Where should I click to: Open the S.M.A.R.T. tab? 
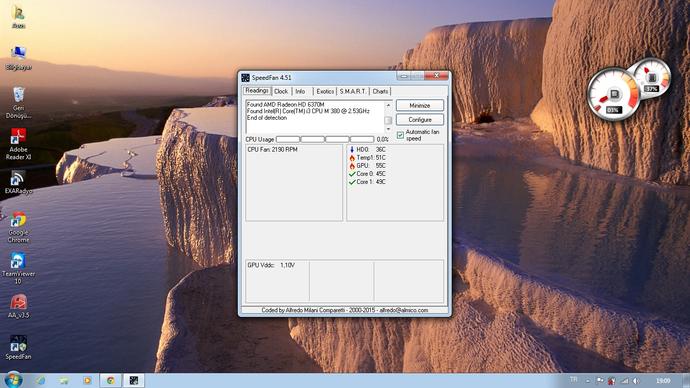[353, 92]
